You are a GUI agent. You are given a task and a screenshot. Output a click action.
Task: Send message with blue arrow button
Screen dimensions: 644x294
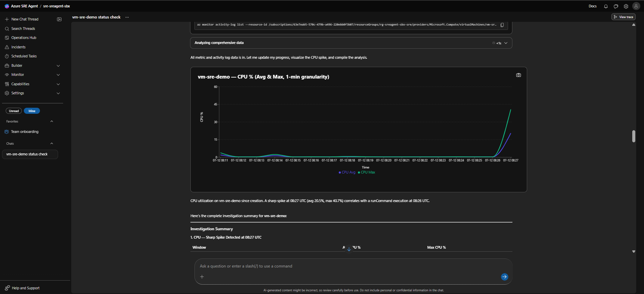504,277
